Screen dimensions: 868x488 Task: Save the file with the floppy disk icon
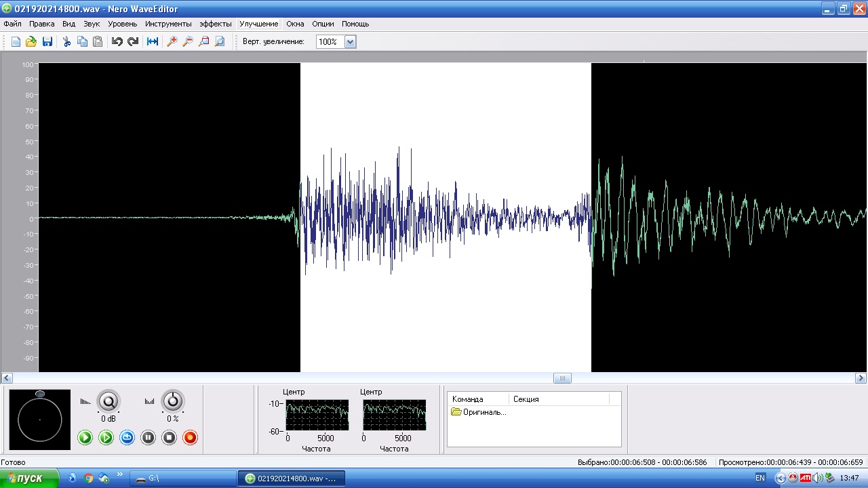47,42
